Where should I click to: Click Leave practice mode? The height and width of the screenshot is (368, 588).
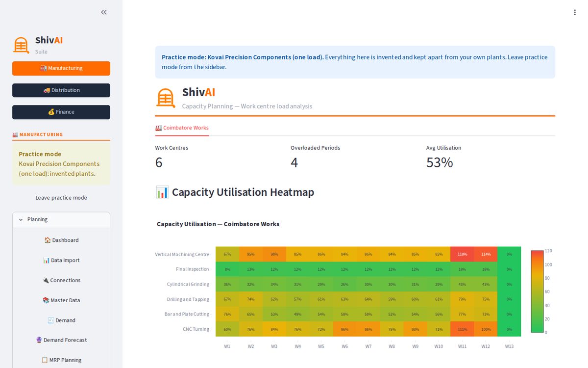click(61, 198)
